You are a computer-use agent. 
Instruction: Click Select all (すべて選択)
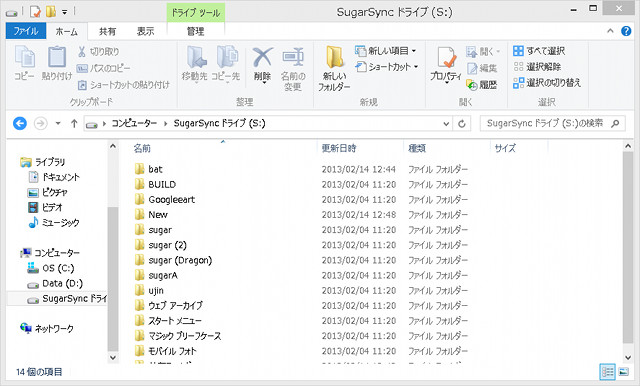pos(539,51)
